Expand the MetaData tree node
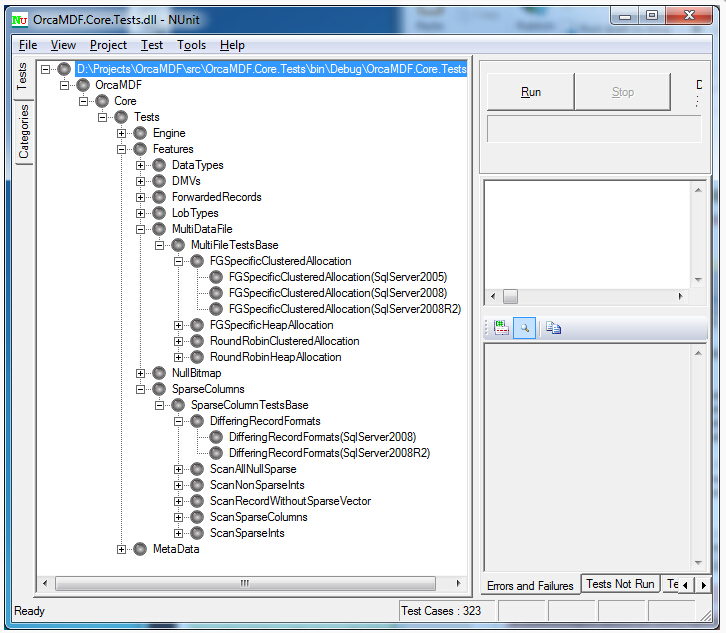 [x=121, y=549]
